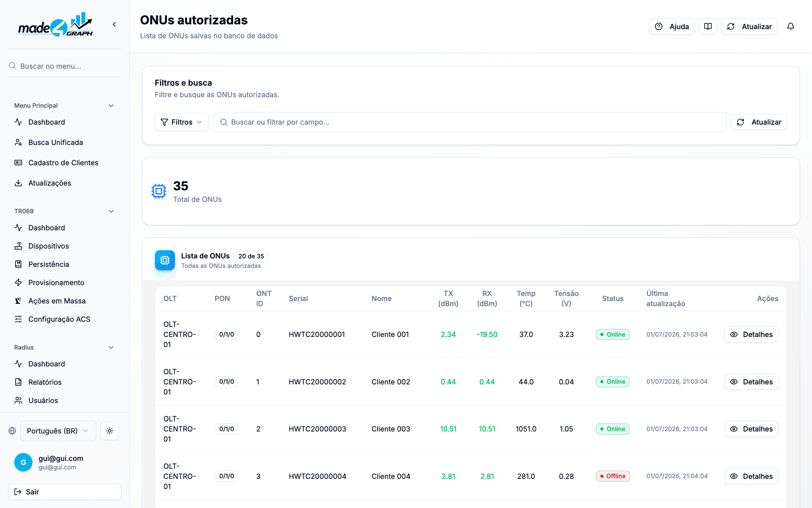View details of Cliente 001
Viewport: 812px width, 508px height.
pos(751,335)
